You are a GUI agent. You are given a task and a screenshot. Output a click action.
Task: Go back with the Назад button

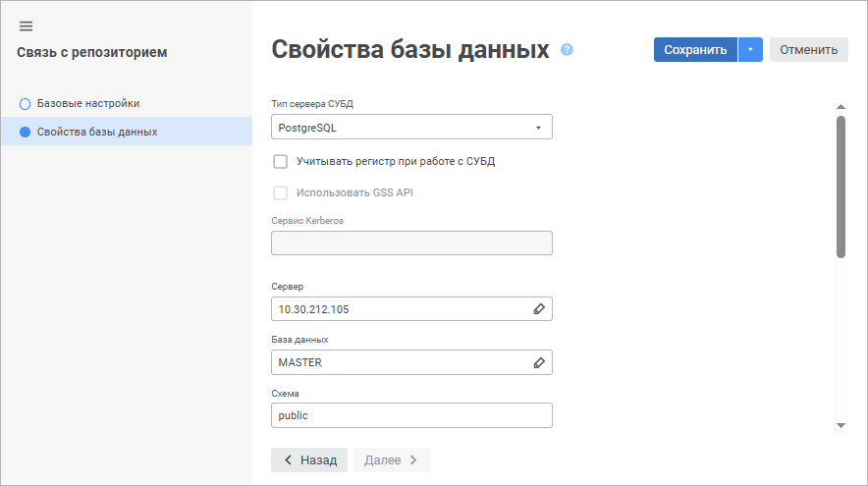click(309, 459)
